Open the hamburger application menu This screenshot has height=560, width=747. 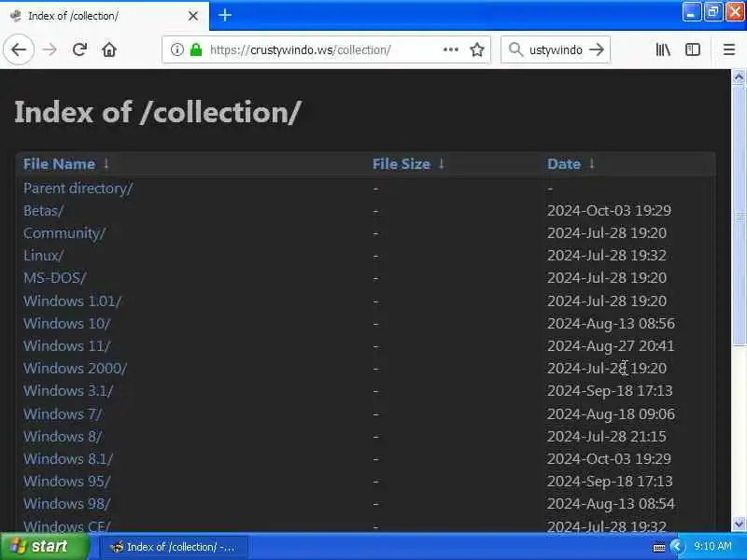[x=729, y=49]
